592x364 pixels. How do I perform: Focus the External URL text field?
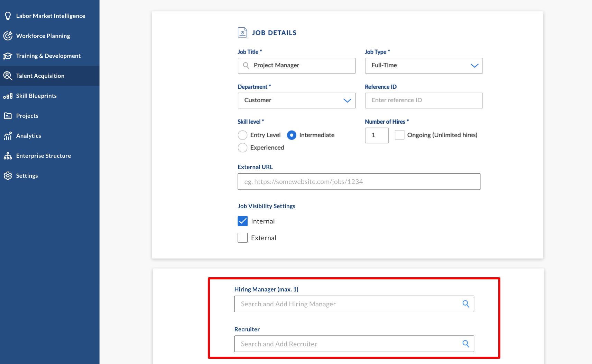pos(359,182)
